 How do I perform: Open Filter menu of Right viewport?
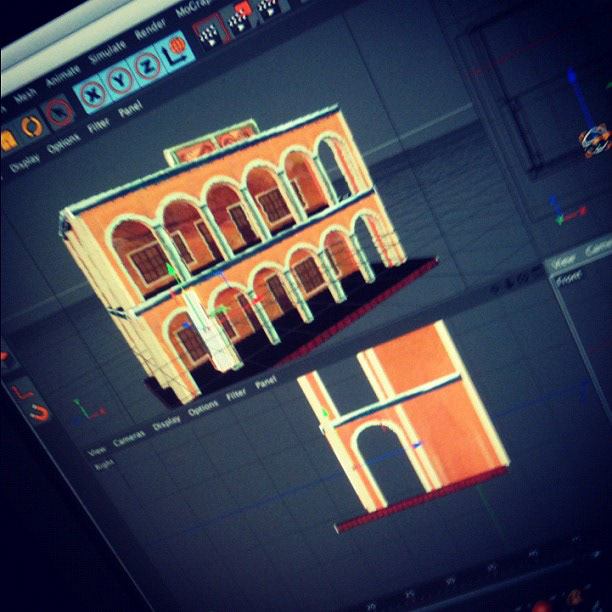[x=236, y=395]
